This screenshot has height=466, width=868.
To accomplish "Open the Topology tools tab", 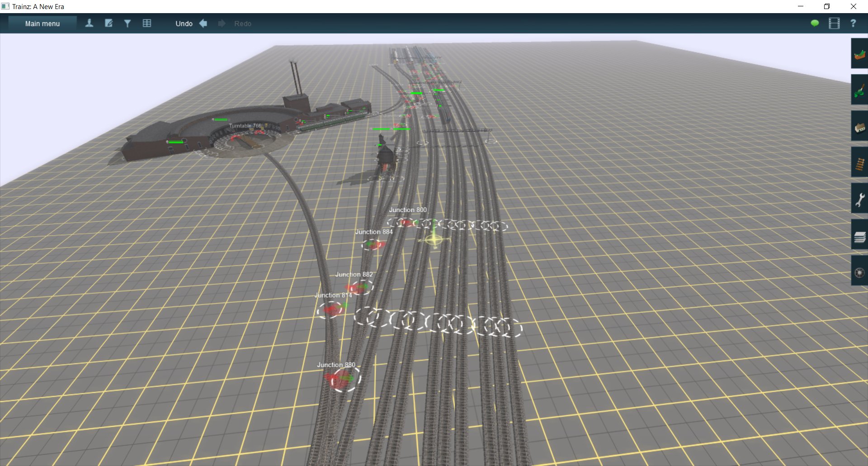I will click(859, 54).
